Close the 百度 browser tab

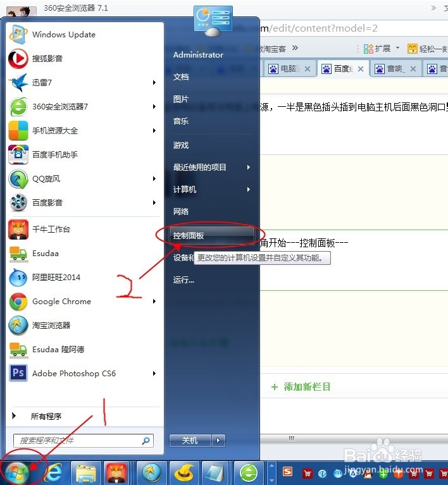pos(361,69)
